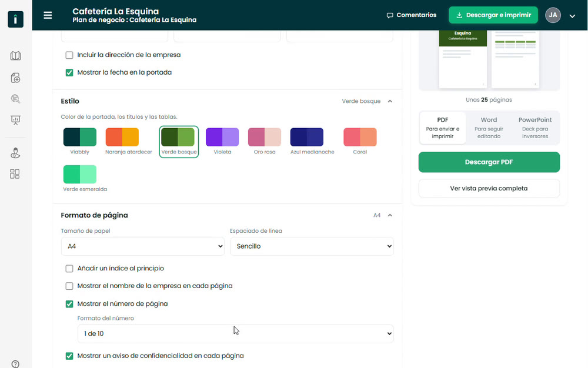Click Ver vista previa completa
Image resolution: width=588 pixels, height=368 pixels.
click(489, 189)
